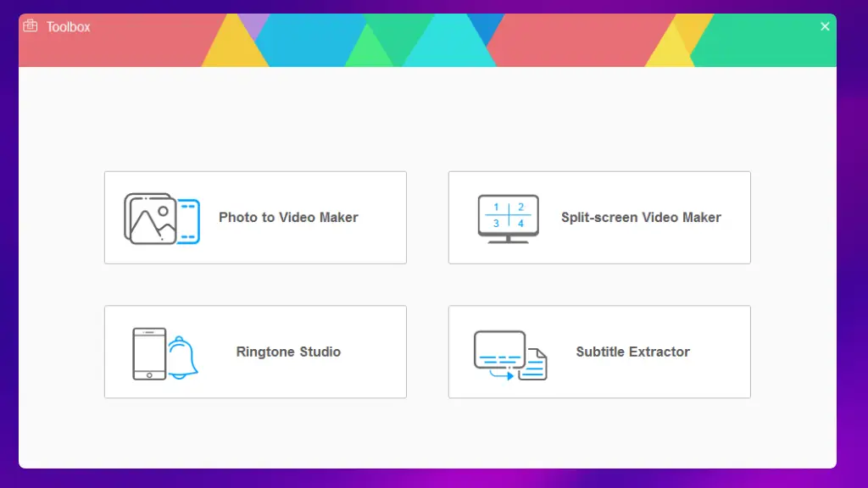Click the Subtitle Extractor screen and document icon

(x=510, y=355)
